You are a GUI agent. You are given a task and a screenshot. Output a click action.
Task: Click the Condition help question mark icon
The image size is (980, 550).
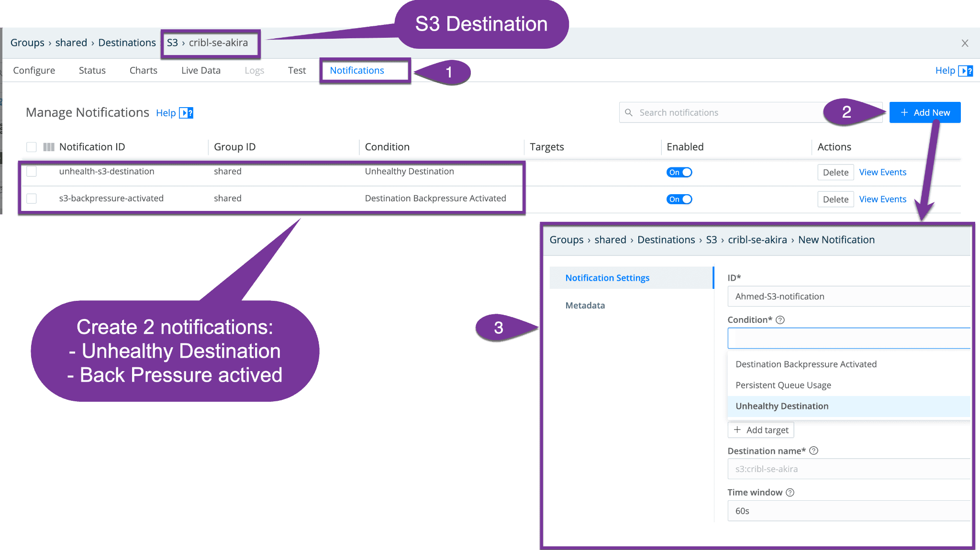(x=780, y=320)
